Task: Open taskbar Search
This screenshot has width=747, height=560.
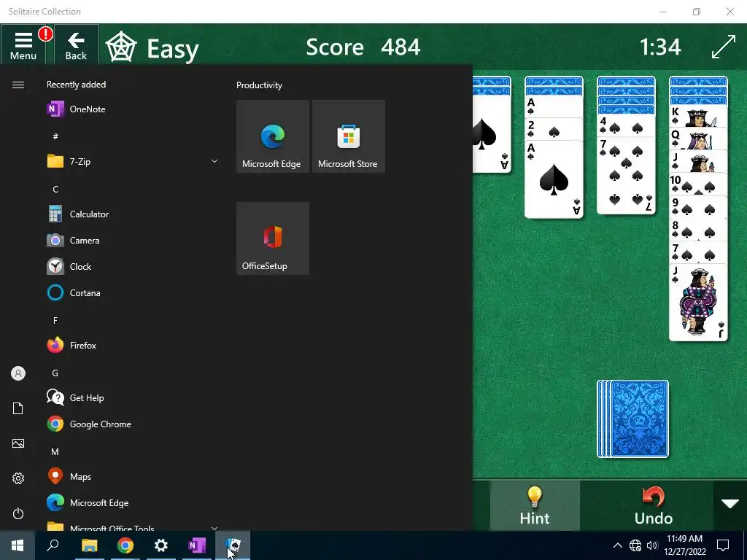Action: tap(53, 545)
